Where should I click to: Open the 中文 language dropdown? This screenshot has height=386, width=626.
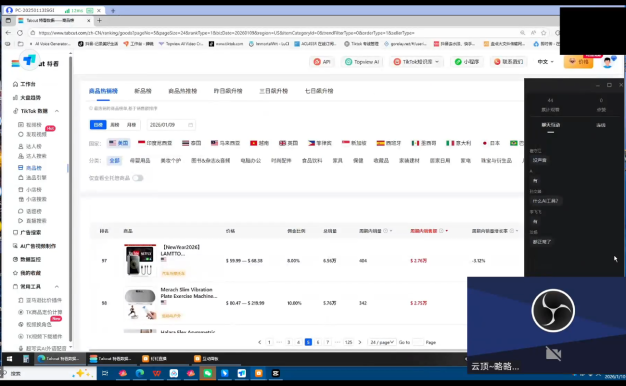click(545, 62)
